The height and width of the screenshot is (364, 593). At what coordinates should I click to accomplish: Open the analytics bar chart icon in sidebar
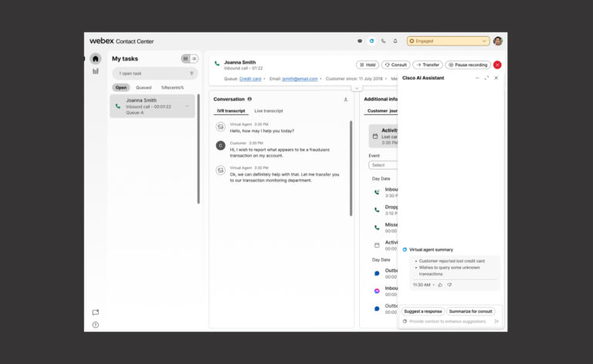(x=96, y=72)
